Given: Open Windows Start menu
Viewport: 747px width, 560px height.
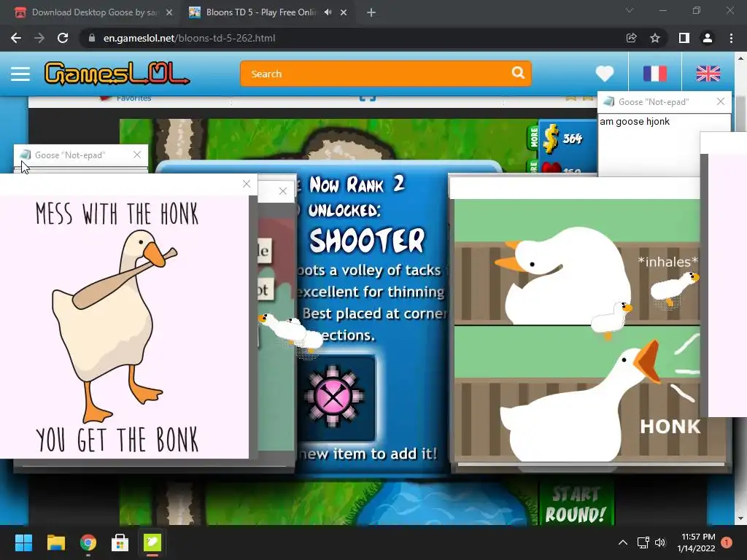Looking at the screenshot, I should click(x=23, y=542).
